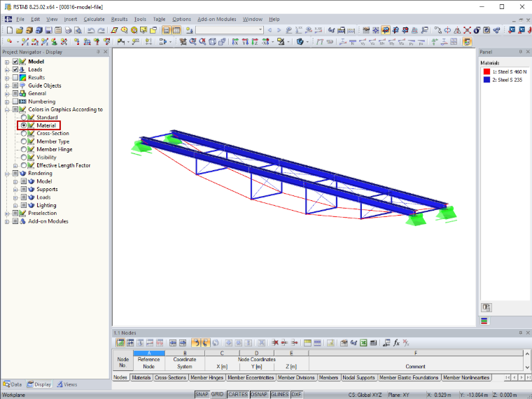This screenshot has width=532, height=399.
Task: Show shear force Vy results icon
Action: 363,42
